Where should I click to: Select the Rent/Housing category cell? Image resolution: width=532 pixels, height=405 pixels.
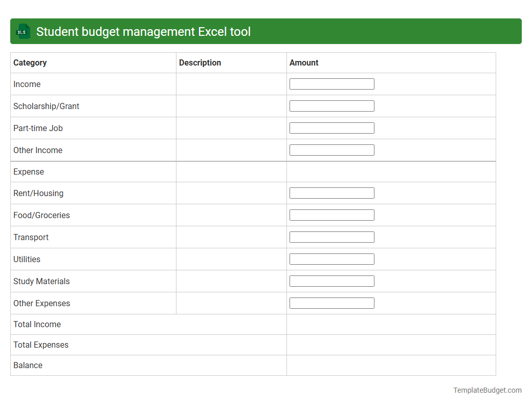click(38, 193)
